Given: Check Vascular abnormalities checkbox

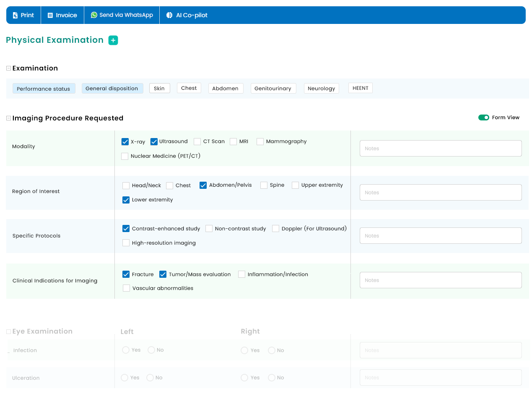Looking at the screenshot, I should 126,288.
